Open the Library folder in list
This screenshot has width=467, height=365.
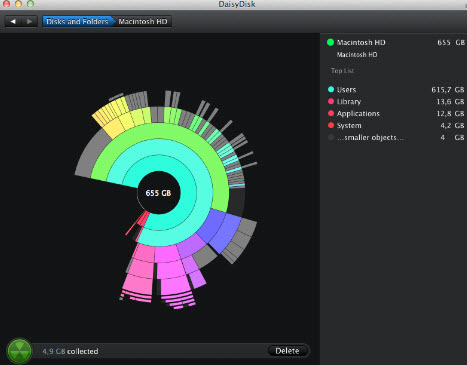pyautogui.click(x=349, y=102)
